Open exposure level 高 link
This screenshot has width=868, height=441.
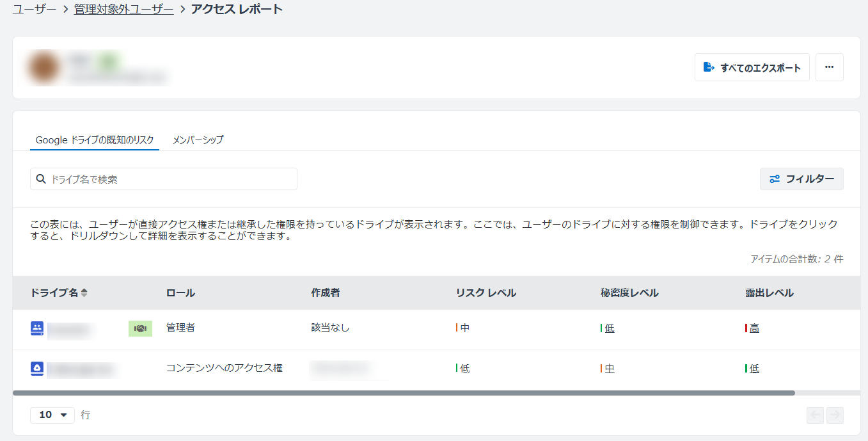point(754,328)
